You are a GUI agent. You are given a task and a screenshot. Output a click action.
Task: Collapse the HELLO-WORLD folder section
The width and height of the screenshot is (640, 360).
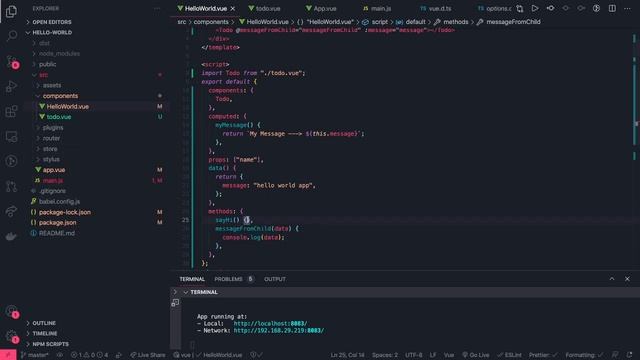pyautogui.click(x=52, y=33)
